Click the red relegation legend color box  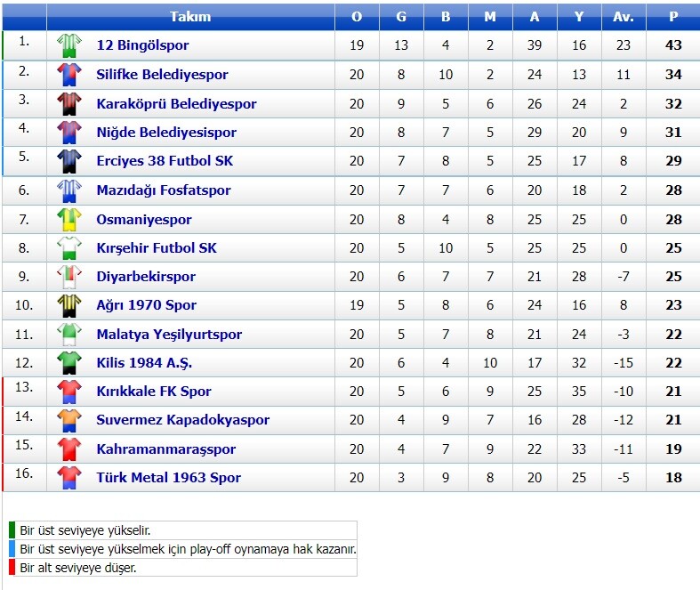(12, 568)
